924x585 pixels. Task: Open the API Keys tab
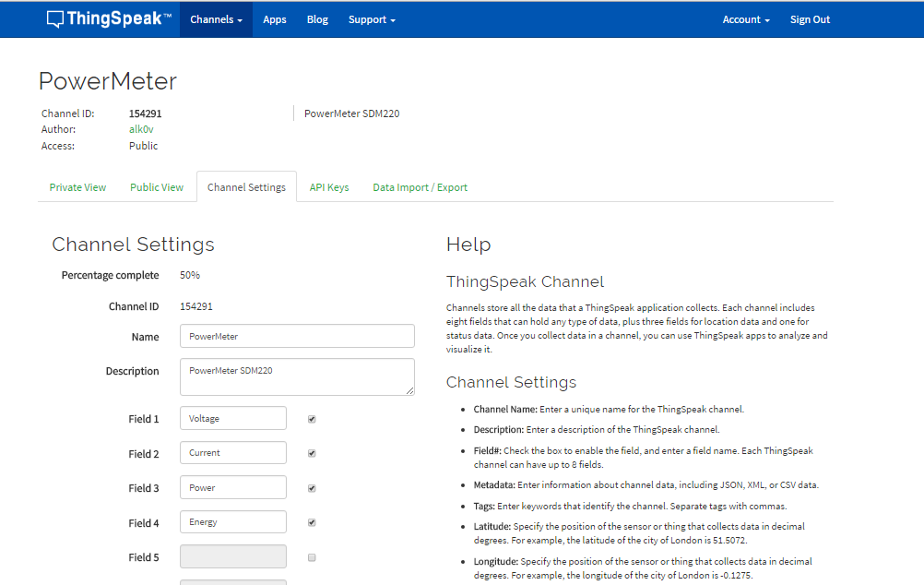click(x=329, y=187)
